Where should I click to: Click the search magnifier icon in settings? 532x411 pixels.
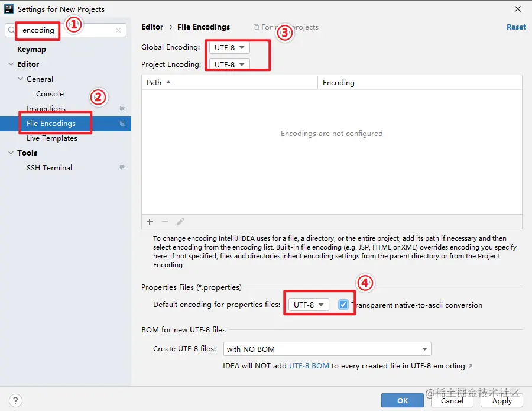[11, 30]
